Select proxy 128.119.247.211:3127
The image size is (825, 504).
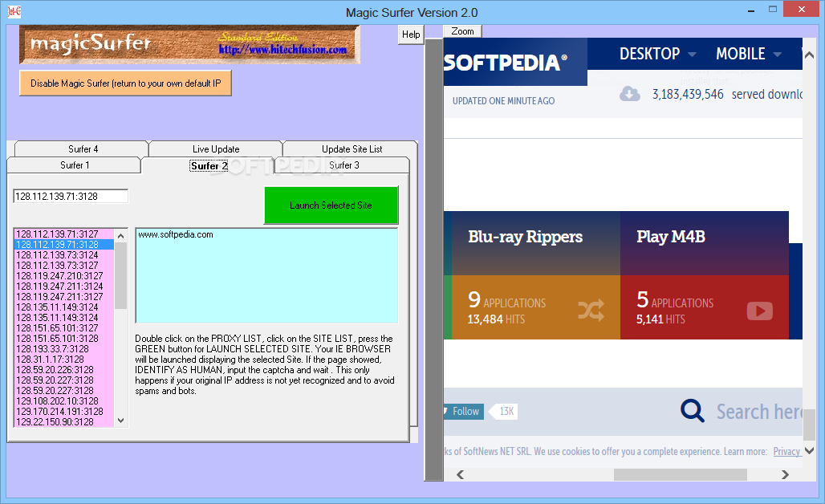63,297
